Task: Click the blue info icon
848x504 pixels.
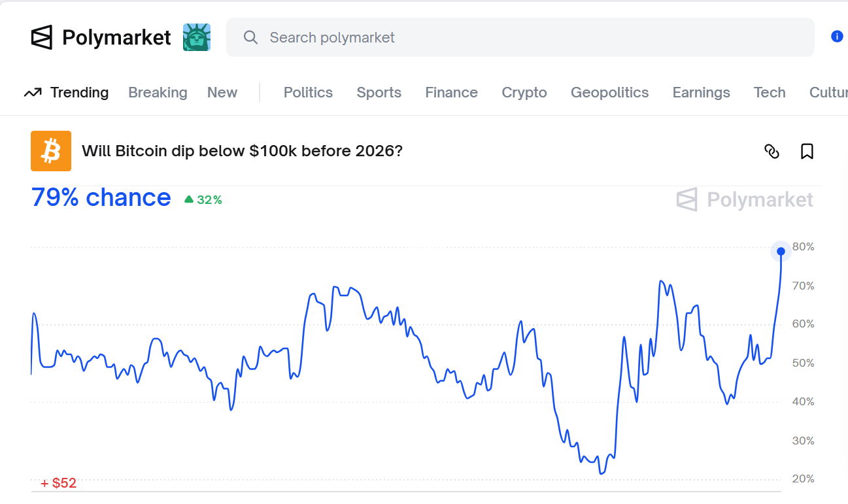Action: coord(836,37)
